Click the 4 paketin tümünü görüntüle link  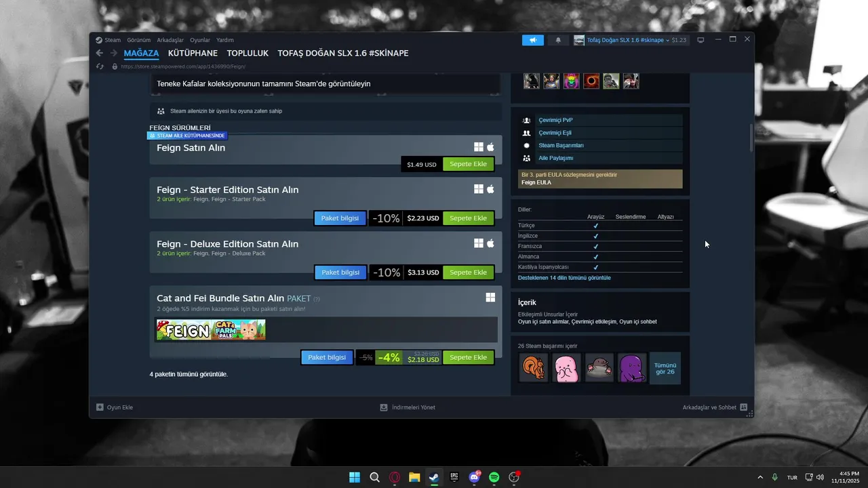[x=189, y=374]
